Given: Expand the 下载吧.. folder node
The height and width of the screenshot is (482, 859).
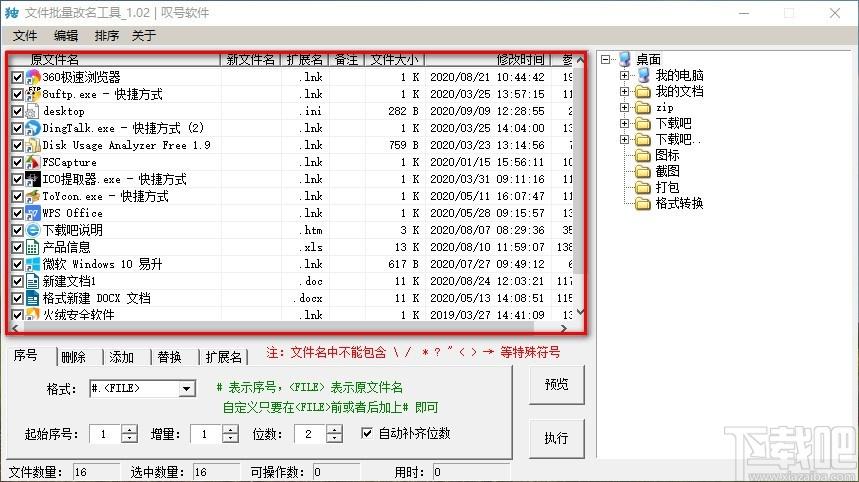Looking at the screenshot, I should (x=624, y=139).
